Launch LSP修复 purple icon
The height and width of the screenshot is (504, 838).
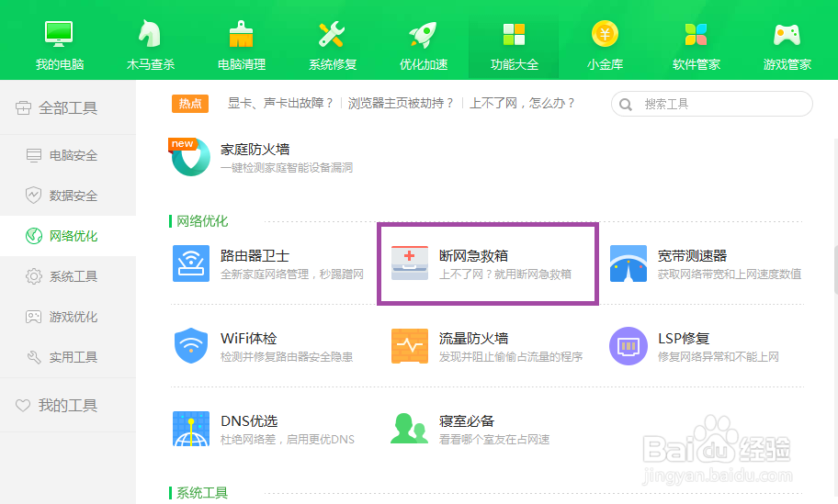tap(628, 346)
